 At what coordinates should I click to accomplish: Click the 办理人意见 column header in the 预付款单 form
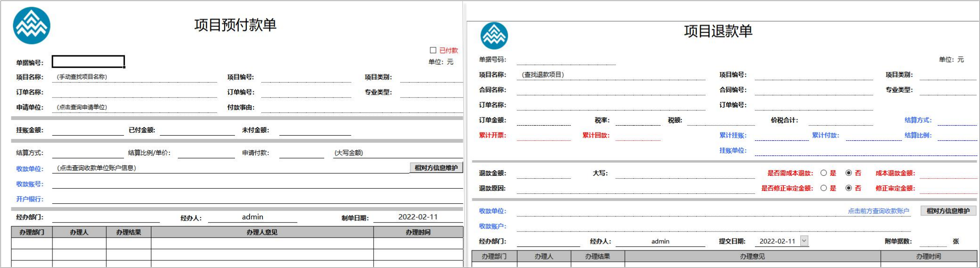pyautogui.click(x=262, y=232)
